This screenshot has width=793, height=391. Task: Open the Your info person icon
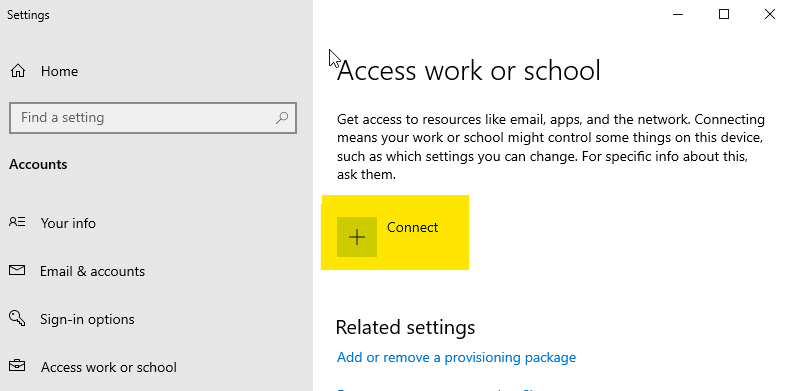pyautogui.click(x=17, y=222)
